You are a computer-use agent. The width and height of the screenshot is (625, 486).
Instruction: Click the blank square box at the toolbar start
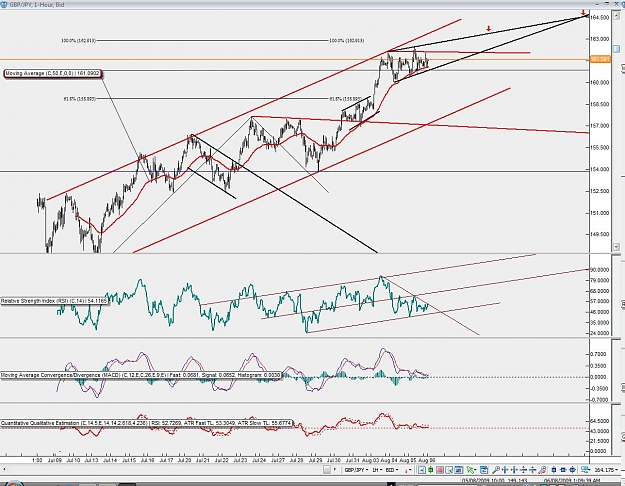pos(327,470)
